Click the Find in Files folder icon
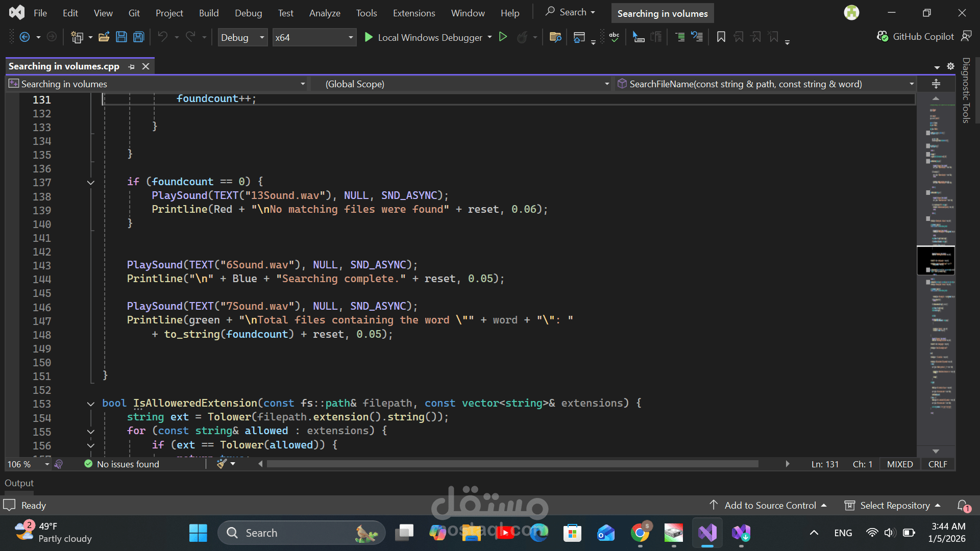The width and height of the screenshot is (980, 551). click(x=555, y=37)
